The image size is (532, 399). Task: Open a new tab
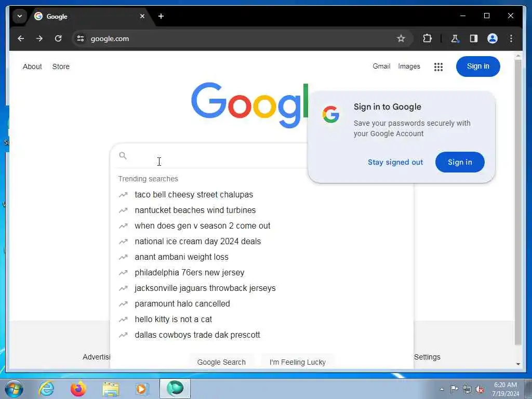click(x=161, y=16)
